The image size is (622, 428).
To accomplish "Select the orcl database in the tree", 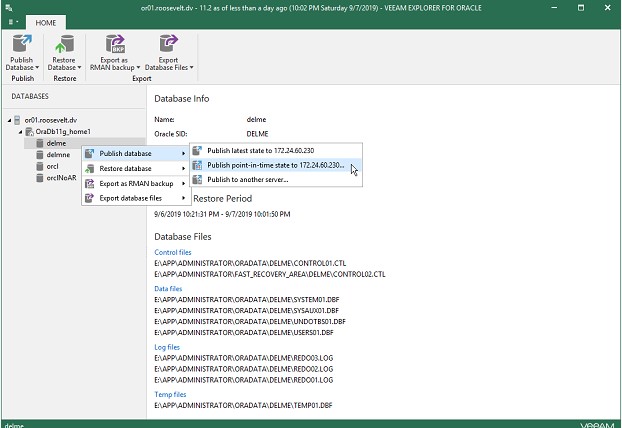I will 52,166.
